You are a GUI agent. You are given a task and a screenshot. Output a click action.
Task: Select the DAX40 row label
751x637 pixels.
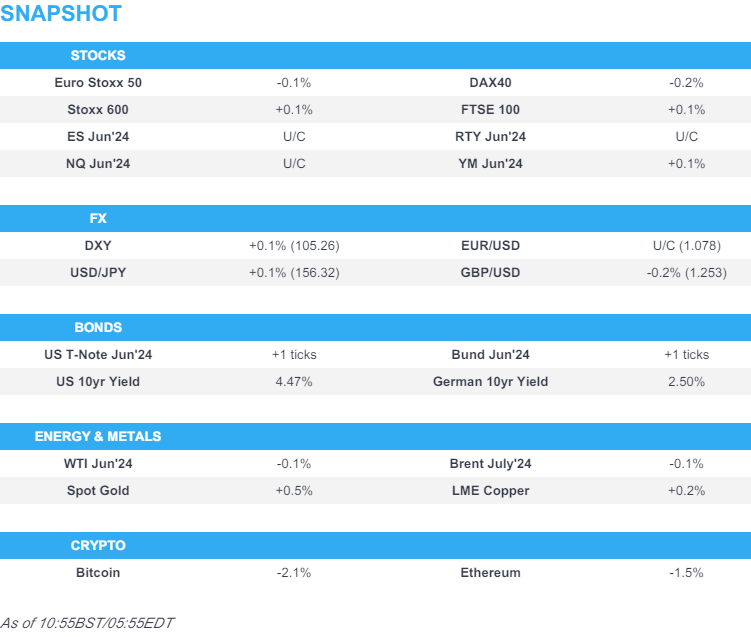tap(490, 83)
